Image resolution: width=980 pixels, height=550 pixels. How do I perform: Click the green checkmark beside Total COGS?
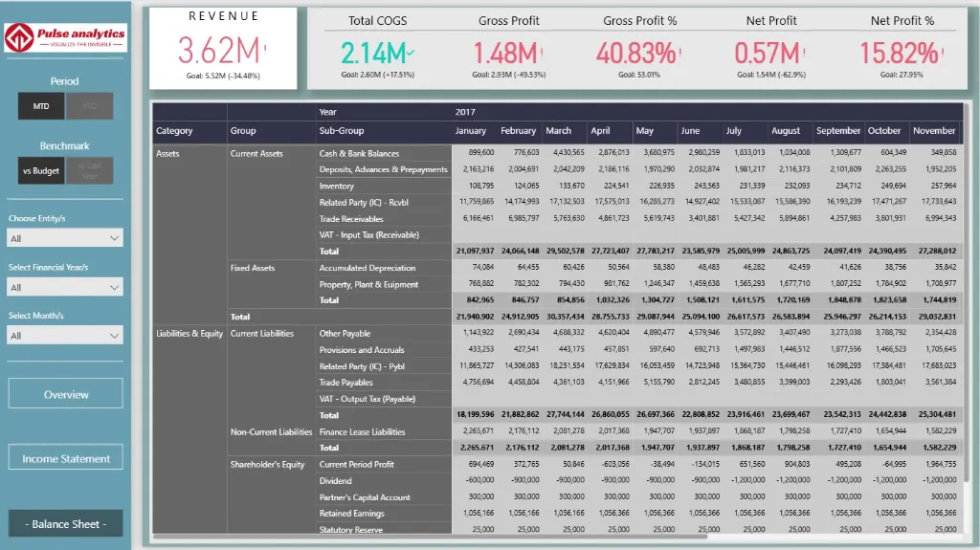click(x=411, y=50)
